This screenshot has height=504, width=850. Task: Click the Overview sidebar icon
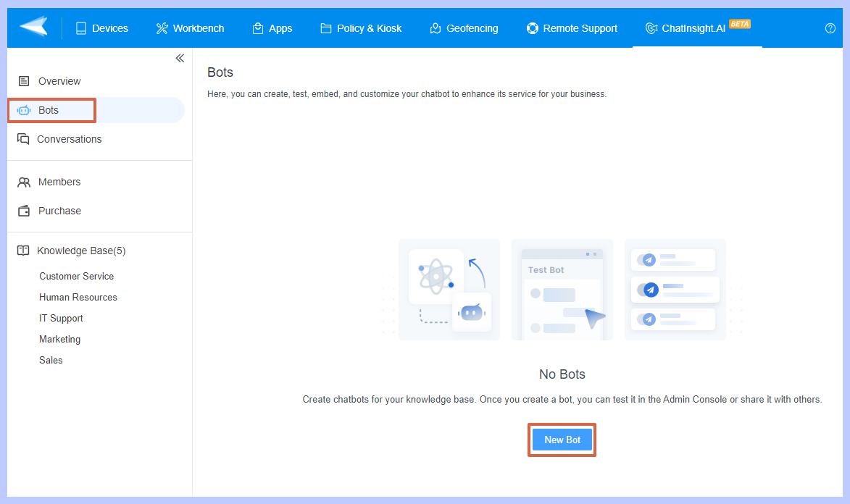click(x=24, y=81)
